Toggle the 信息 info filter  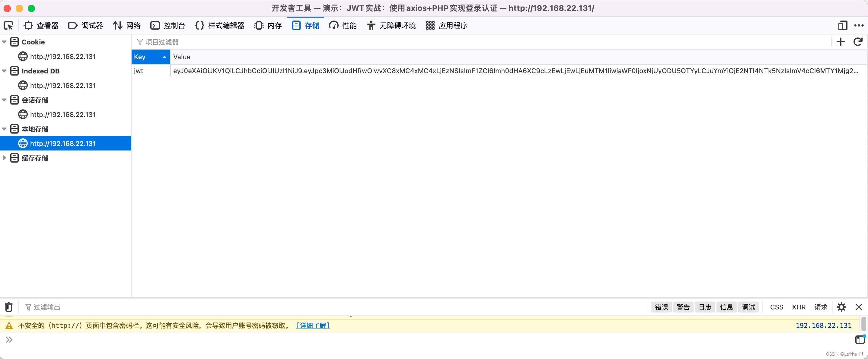[726, 307]
